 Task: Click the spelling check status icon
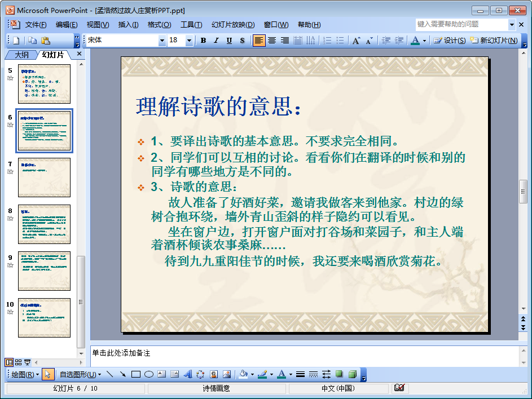(x=399, y=388)
